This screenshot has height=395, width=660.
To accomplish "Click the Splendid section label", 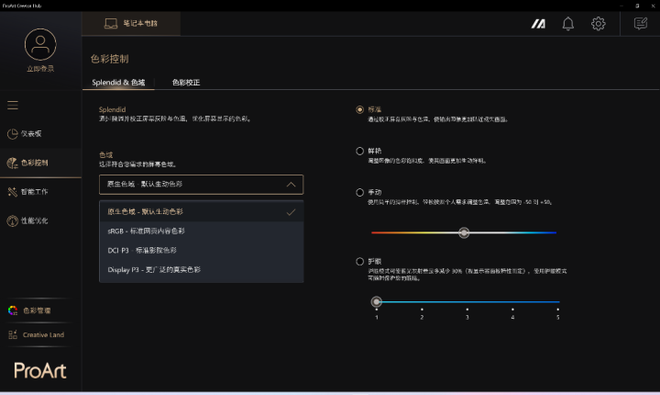I will [112, 109].
